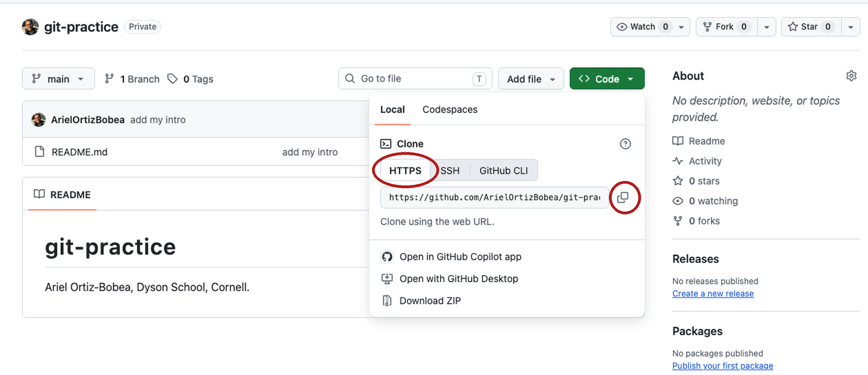The image size is (868, 375).
Task: Select the GitHub CLI clone option
Action: coord(503,171)
